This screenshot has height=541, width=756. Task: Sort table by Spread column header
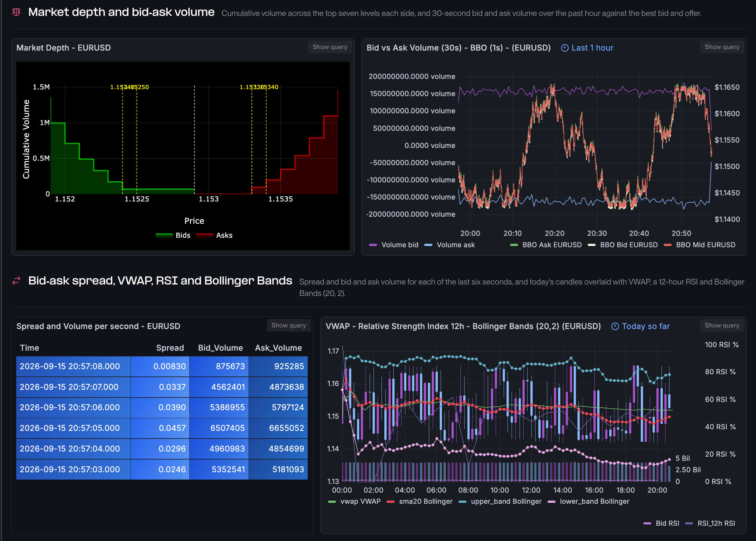pyautogui.click(x=170, y=348)
